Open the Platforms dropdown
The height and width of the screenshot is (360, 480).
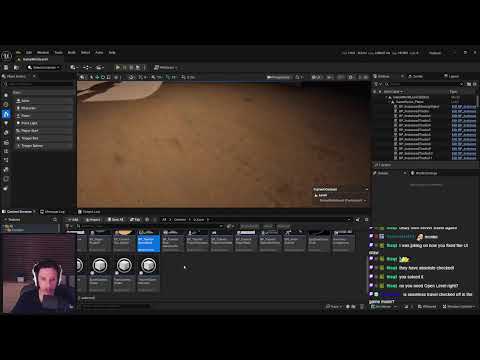click(x=166, y=67)
